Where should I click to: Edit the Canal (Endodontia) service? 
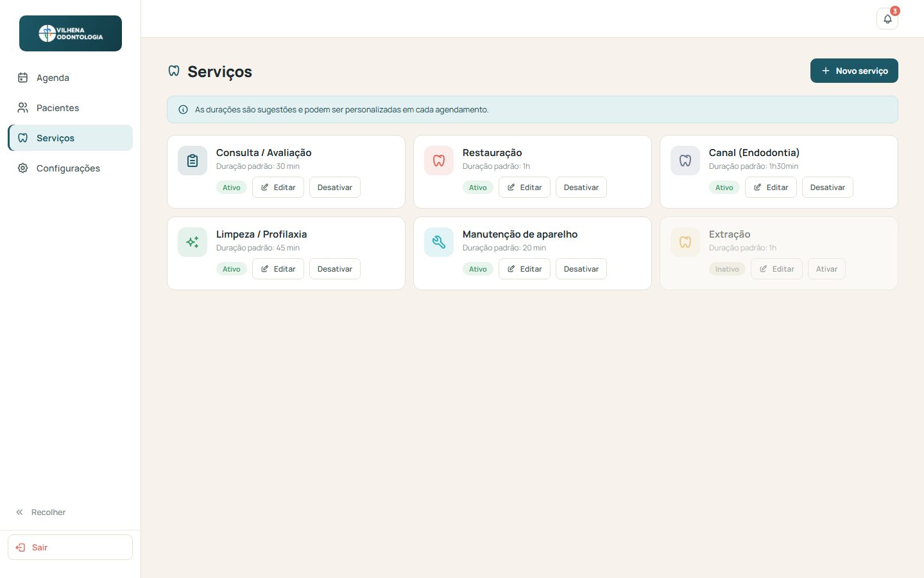click(x=771, y=188)
